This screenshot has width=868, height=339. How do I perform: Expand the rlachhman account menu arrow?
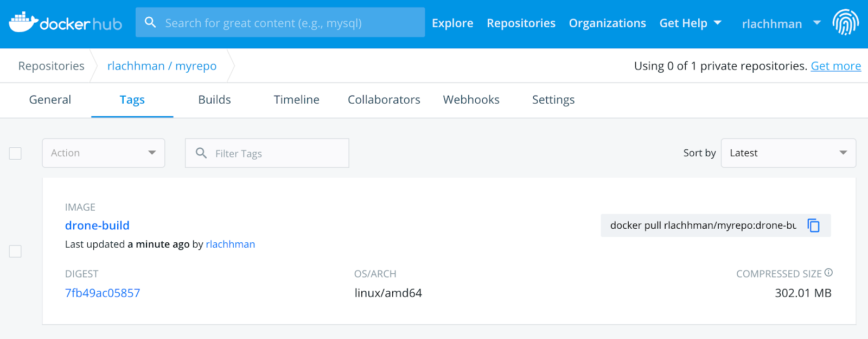point(817,23)
